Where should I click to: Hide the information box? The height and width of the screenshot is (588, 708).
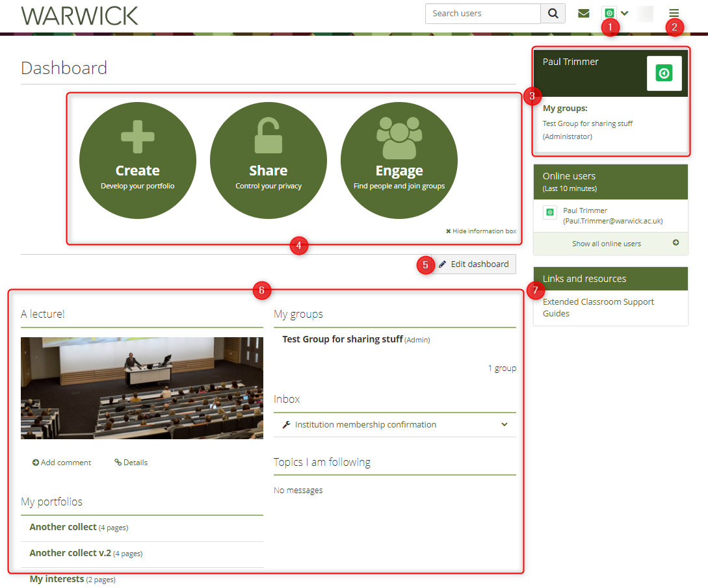pyautogui.click(x=481, y=231)
